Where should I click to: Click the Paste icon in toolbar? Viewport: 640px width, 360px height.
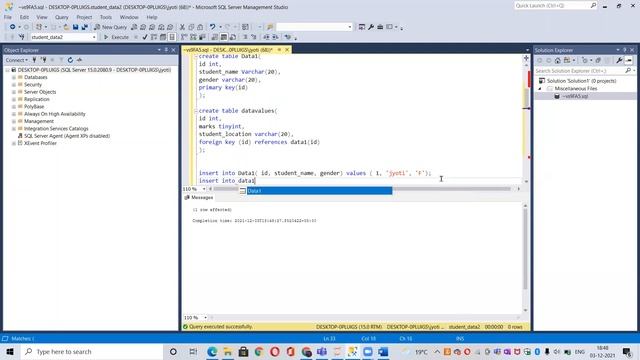pyautogui.click(x=200, y=27)
